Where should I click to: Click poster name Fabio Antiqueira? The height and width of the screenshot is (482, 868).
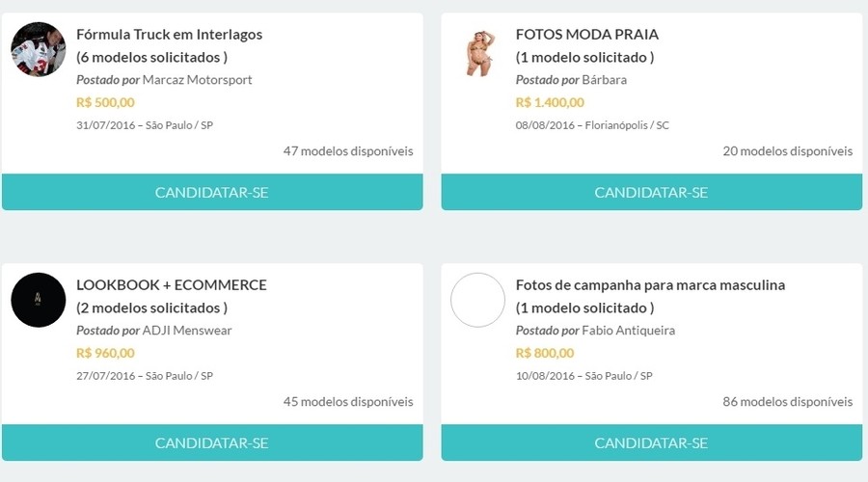628,331
